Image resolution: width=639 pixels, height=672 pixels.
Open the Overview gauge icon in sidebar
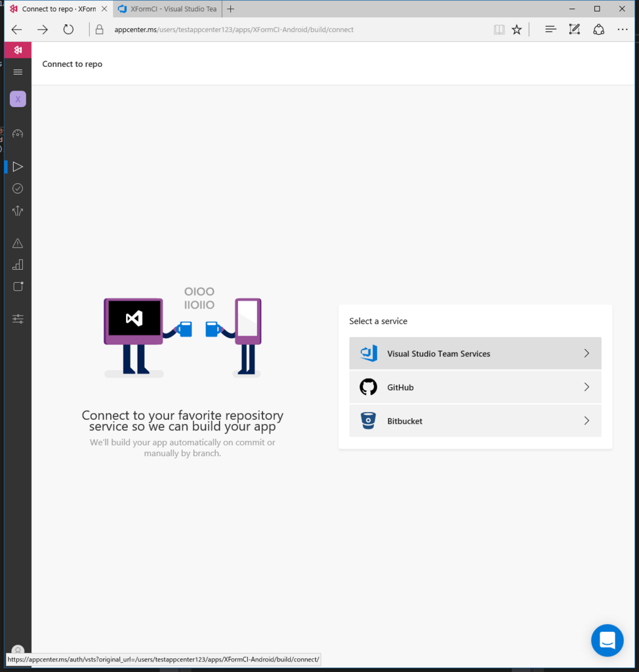coord(18,134)
